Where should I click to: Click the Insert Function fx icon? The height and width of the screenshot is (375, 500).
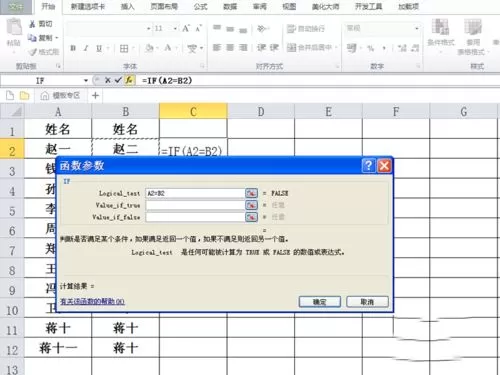pos(129,80)
